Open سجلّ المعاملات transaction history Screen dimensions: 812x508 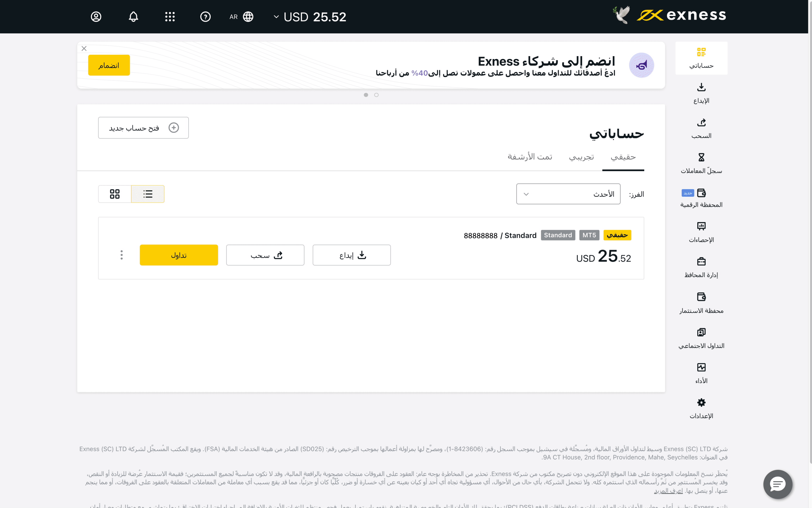point(701,164)
